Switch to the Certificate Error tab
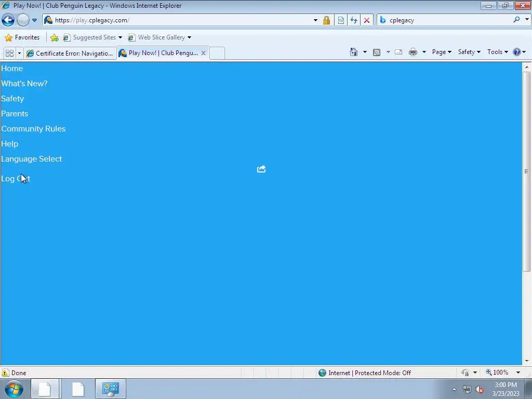The width and height of the screenshot is (532, 399). (70, 54)
